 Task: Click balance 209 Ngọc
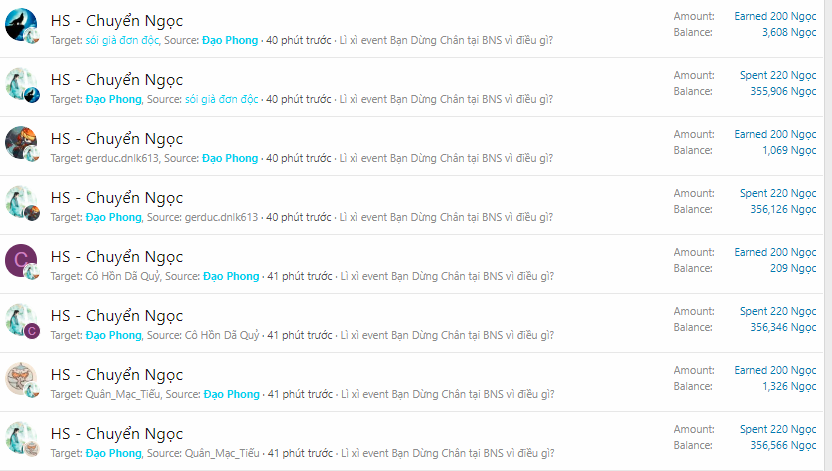793,268
